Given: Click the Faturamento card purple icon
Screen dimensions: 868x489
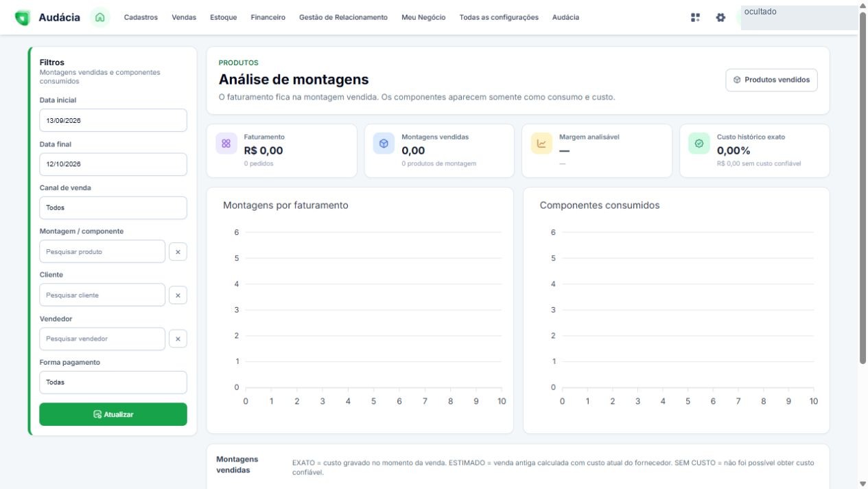Looking at the screenshot, I should tap(226, 144).
